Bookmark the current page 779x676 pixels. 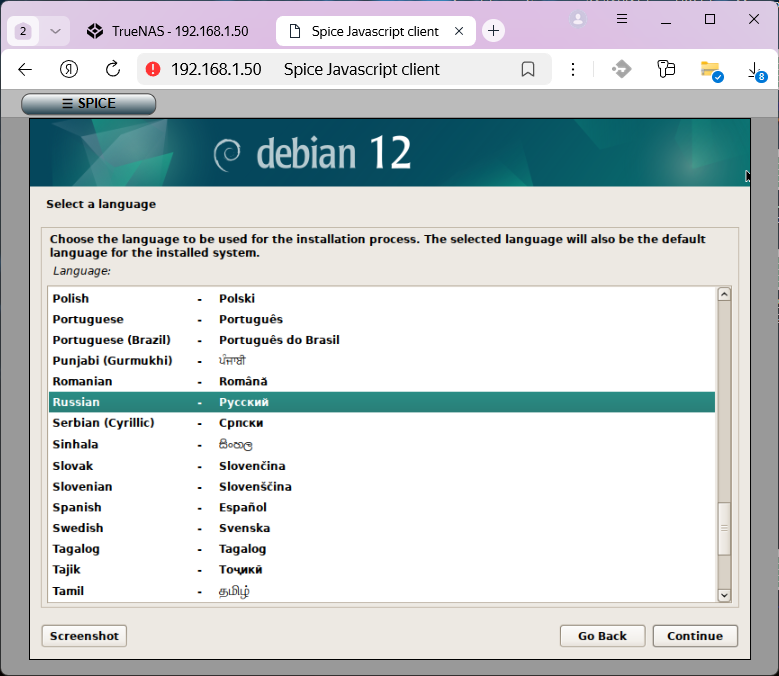click(x=528, y=69)
